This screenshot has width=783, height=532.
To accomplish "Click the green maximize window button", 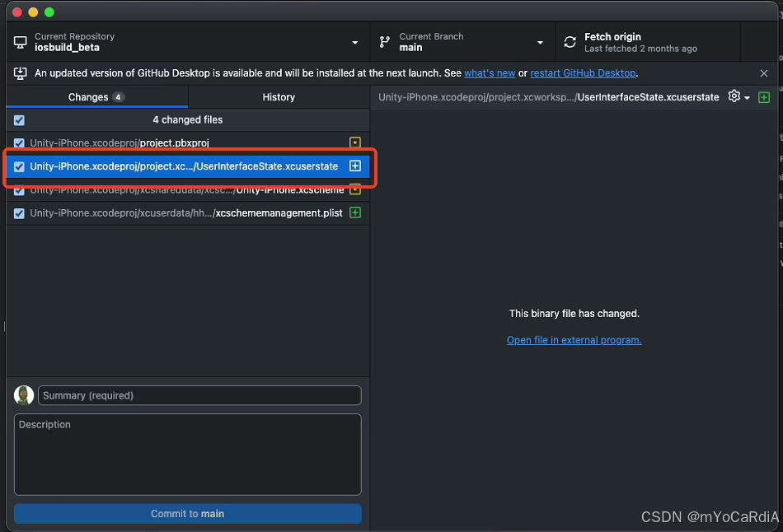I will [x=49, y=12].
